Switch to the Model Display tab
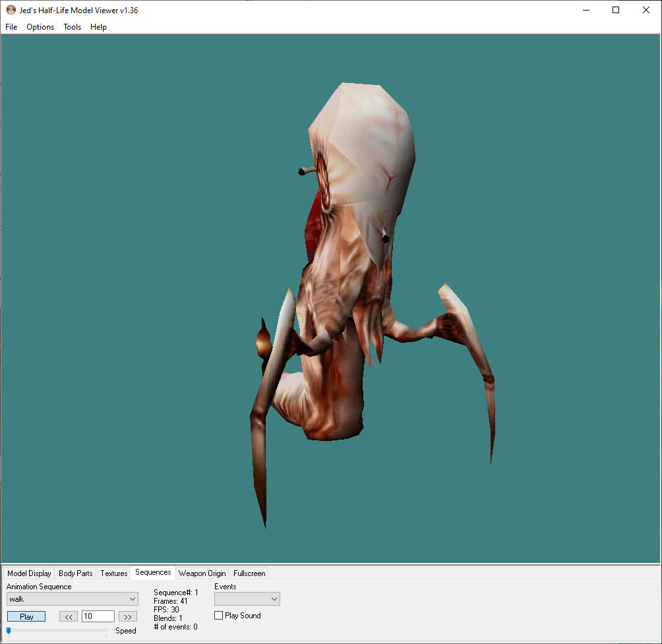Image resolution: width=662 pixels, height=644 pixels. coord(29,573)
